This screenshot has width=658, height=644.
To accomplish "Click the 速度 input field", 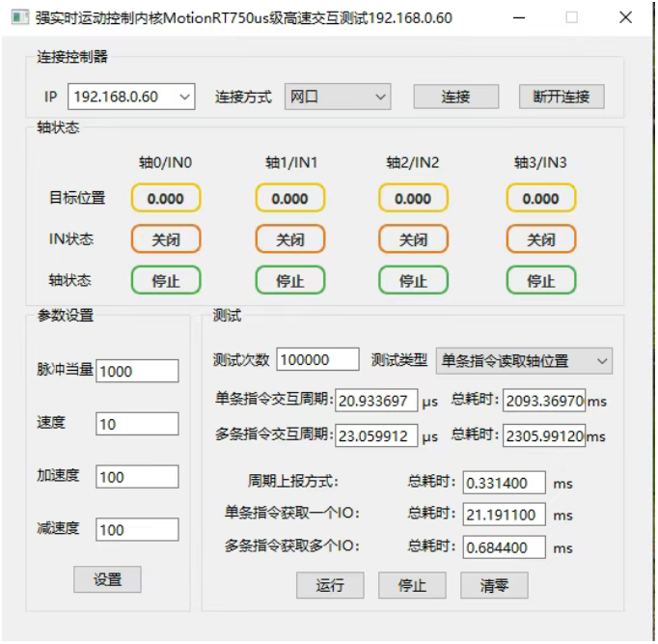I will pos(137,424).
